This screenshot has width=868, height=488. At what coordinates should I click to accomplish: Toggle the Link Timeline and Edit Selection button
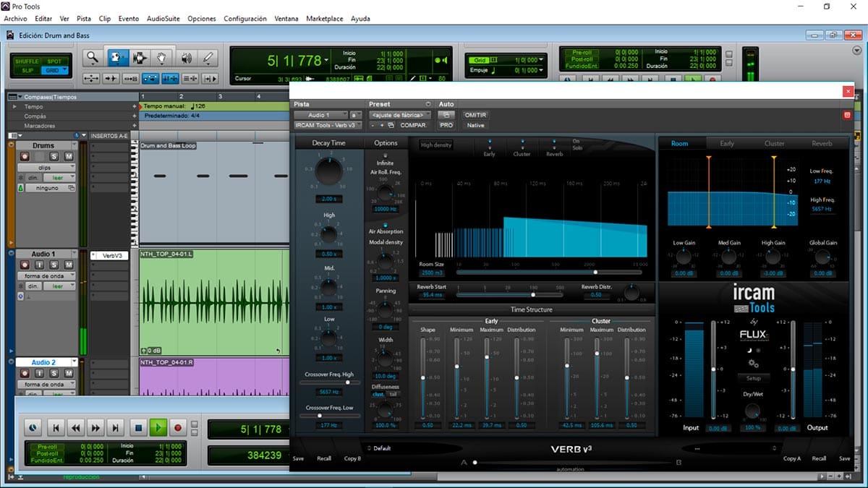pyautogui.click(x=171, y=78)
